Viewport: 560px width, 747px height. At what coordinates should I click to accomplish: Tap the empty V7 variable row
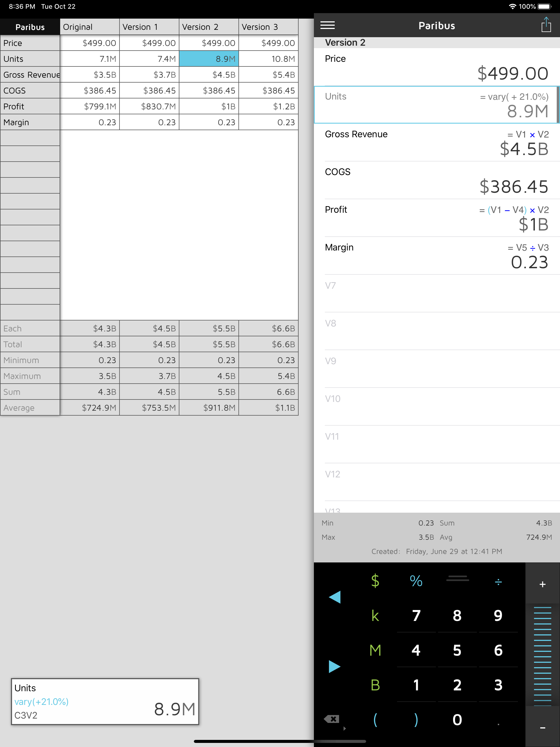pyautogui.click(x=437, y=293)
